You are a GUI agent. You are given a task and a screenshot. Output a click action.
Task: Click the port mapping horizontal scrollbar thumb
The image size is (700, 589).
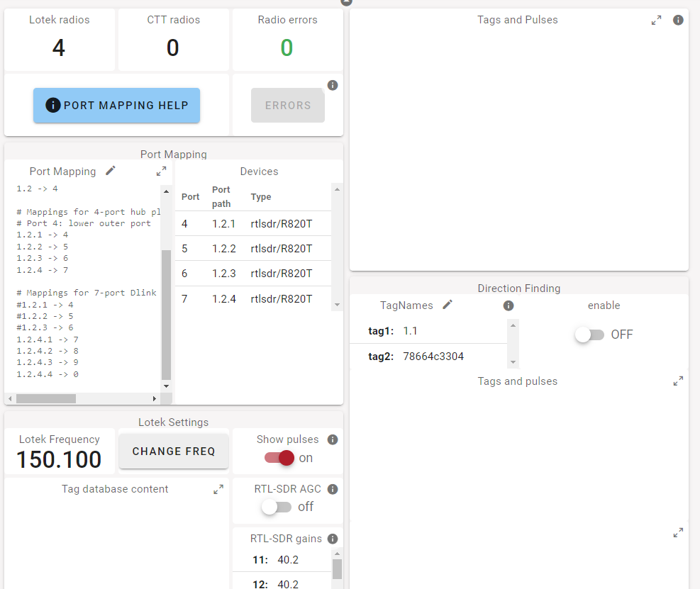46,398
